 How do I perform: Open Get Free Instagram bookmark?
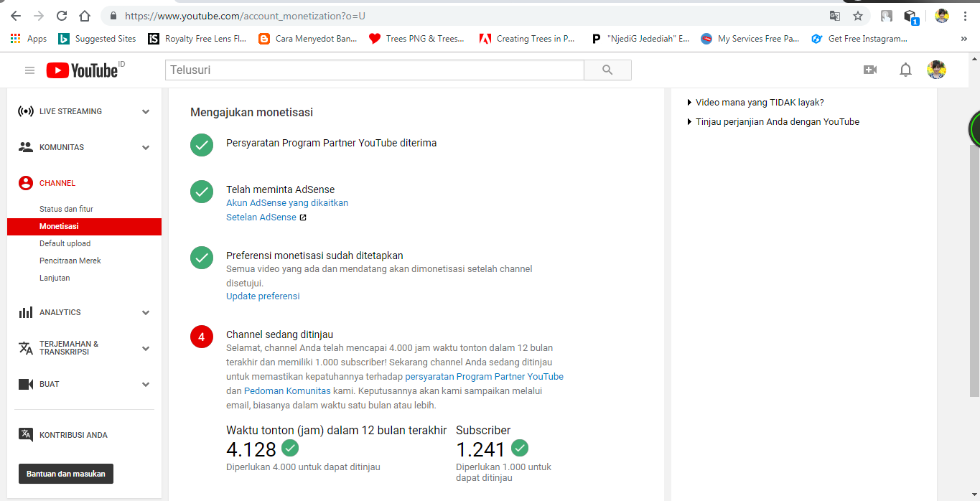(x=859, y=39)
